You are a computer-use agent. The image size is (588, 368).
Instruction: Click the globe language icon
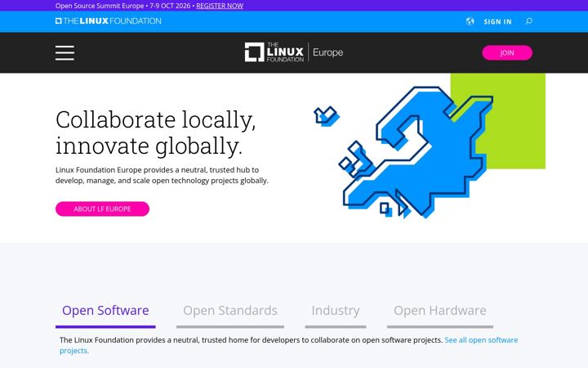(470, 21)
